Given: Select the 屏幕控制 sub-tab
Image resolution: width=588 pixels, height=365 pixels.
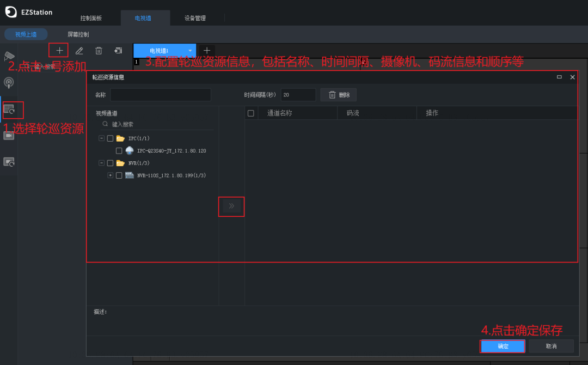Looking at the screenshot, I should pyautogui.click(x=78, y=34).
